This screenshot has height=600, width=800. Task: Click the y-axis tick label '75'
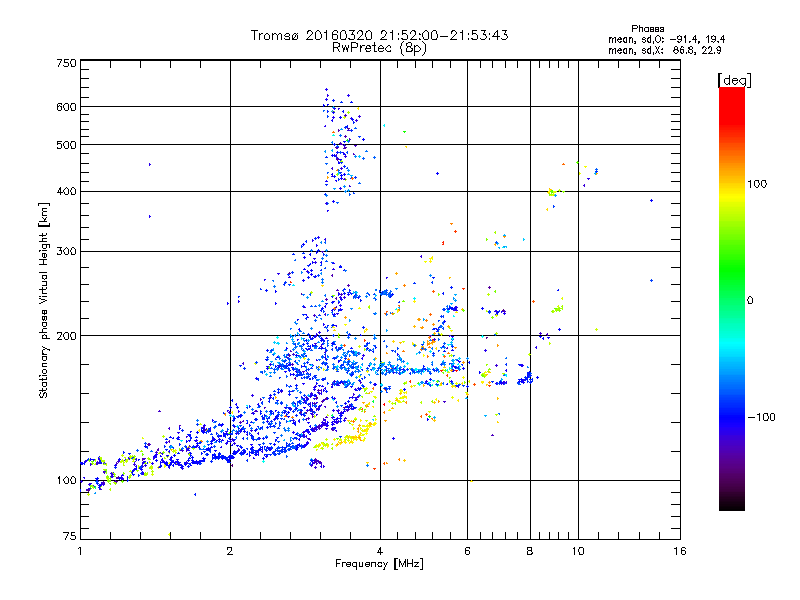point(70,536)
